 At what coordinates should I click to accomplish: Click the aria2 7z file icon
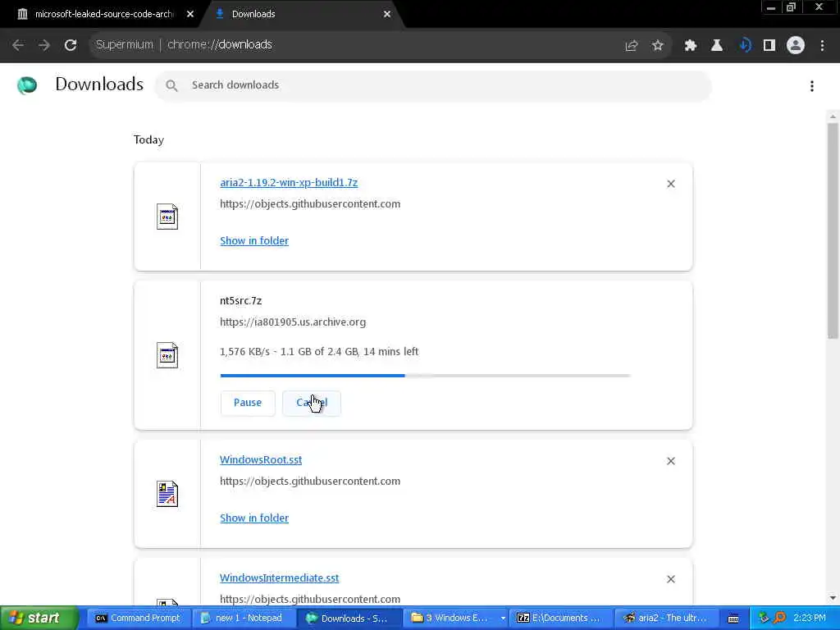coord(167,217)
